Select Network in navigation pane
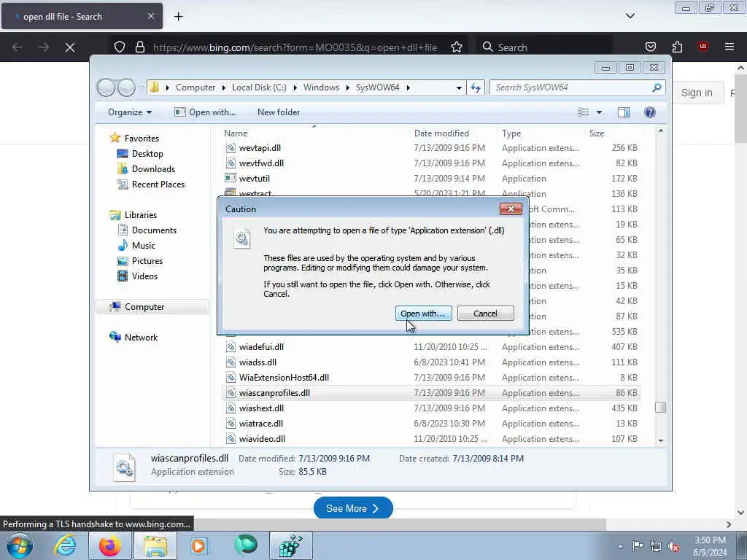This screenshot has height=560, width=747. pyautogui.click(x=141, y=337)
